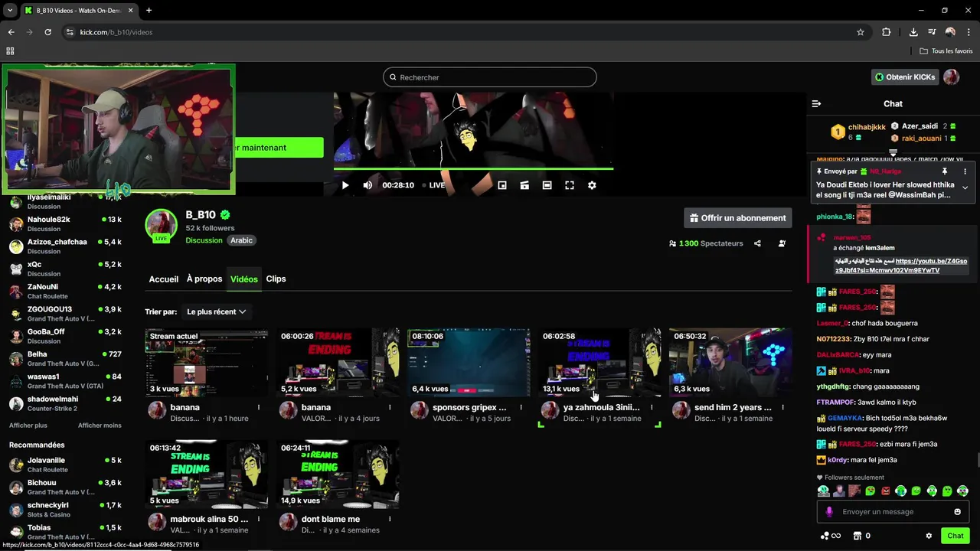Viewport: 980px width, 551px height.
Task: Open user profile avatar menu
Action: 952,77
